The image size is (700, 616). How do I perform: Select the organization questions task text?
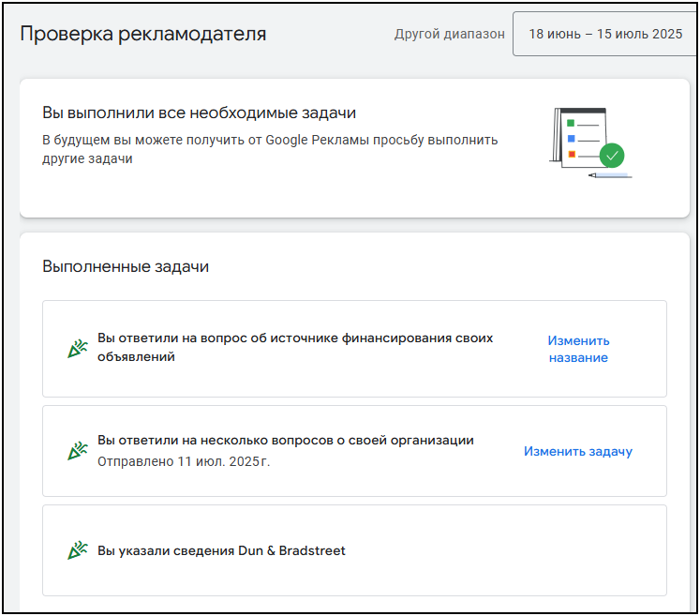pos(286,440)
